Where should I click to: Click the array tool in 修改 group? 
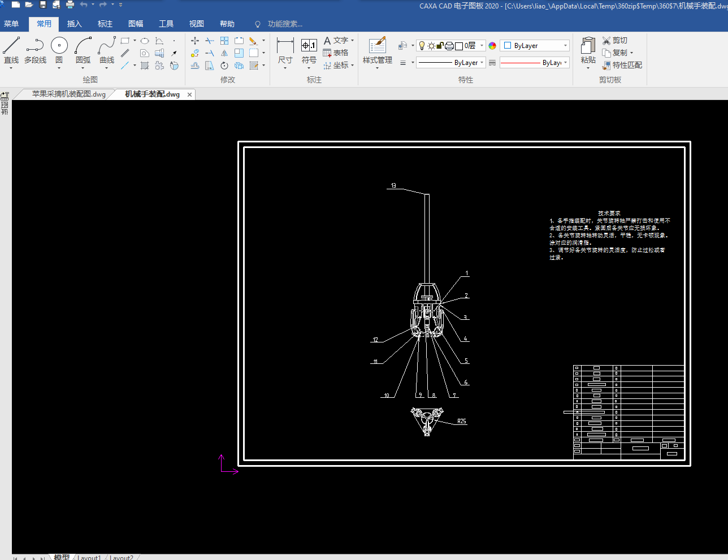tap(224, 41)
